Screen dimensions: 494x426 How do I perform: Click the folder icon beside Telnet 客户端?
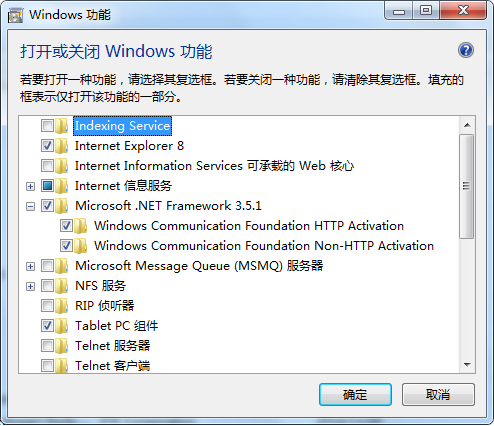pyautogui.click(x=62, y=366)
